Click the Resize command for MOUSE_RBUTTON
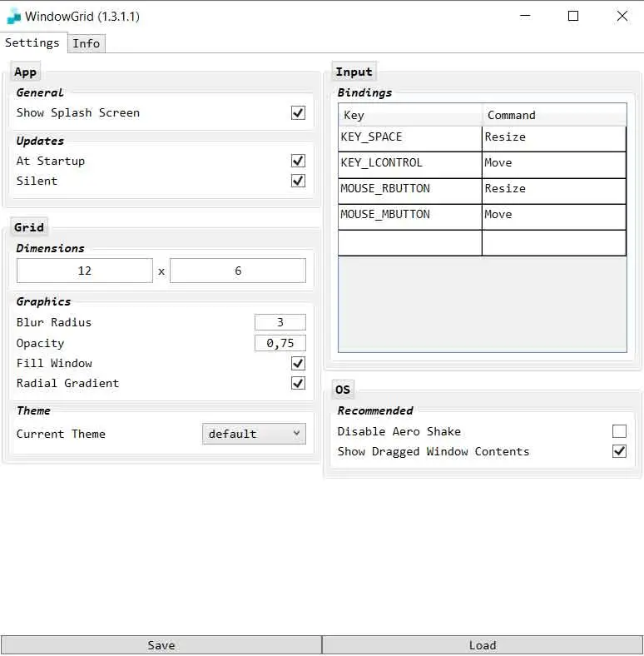Image resolution: width=644 pixels, height=656 pixels. [554, 191]
